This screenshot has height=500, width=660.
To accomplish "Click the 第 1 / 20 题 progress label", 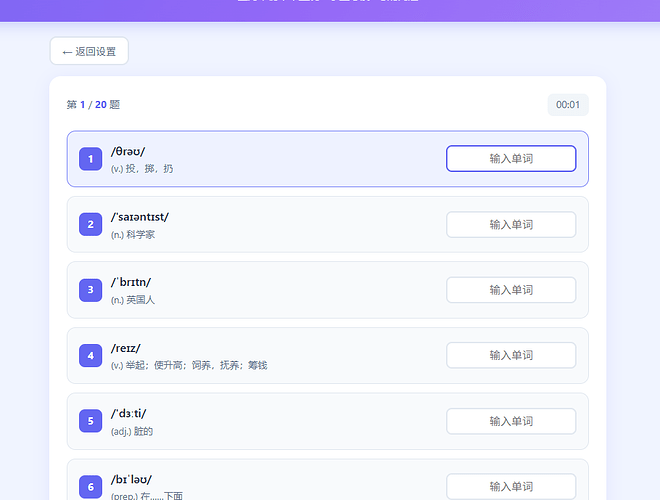I will tap(93, 105).
